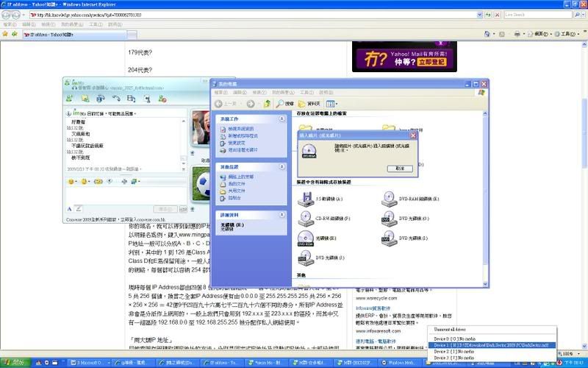Click inside the Live Search input box

pyautogui.click(x=537, y=15)
